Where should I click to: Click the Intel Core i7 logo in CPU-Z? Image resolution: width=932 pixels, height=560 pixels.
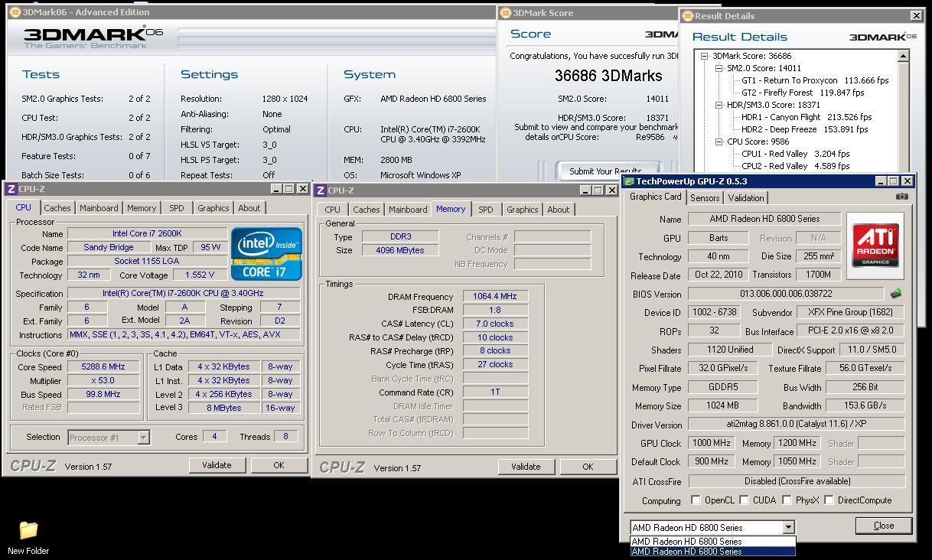click(x=266, y=253)
